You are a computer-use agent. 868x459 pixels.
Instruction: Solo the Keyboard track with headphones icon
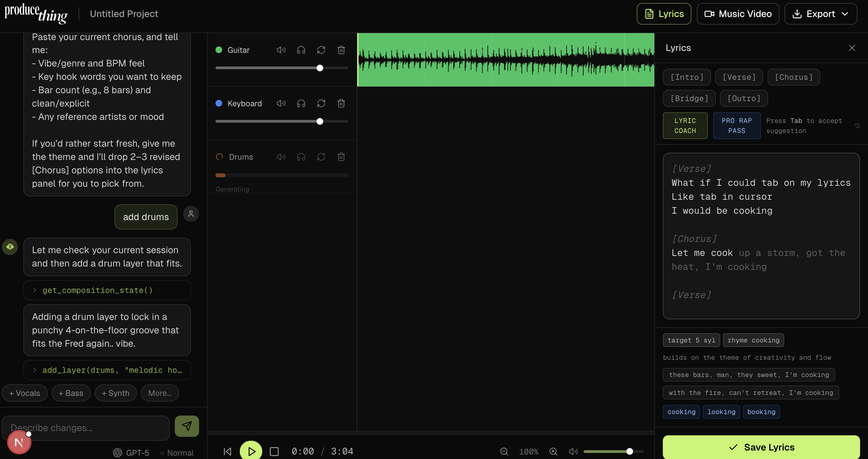[301, 104]
